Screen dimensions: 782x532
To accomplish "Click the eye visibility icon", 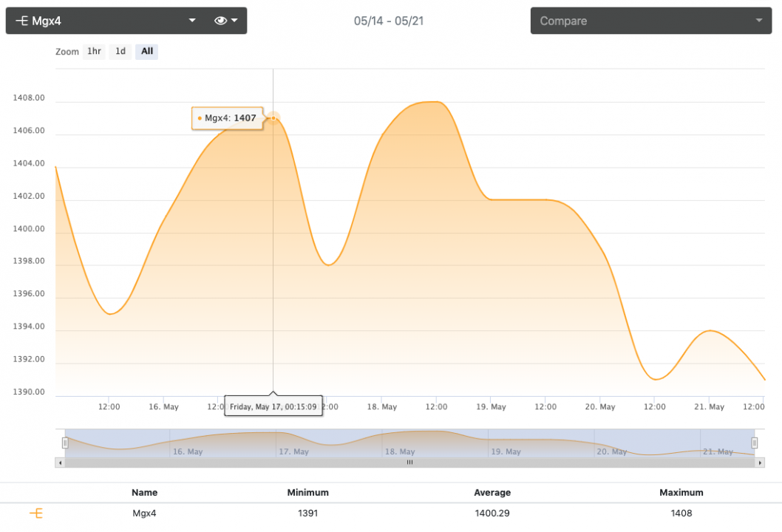I will click(x=220, y=21).
